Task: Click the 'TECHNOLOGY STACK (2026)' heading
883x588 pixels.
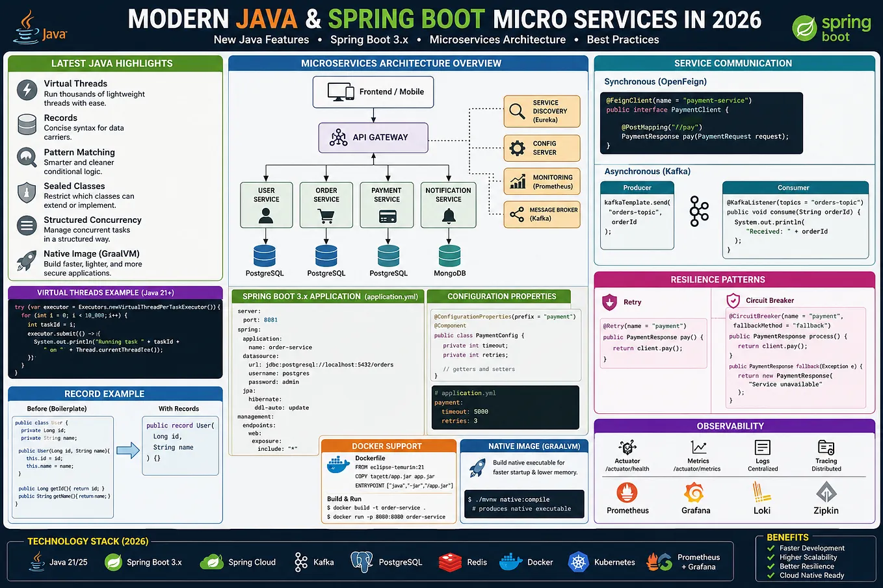Action: point(88,541)
